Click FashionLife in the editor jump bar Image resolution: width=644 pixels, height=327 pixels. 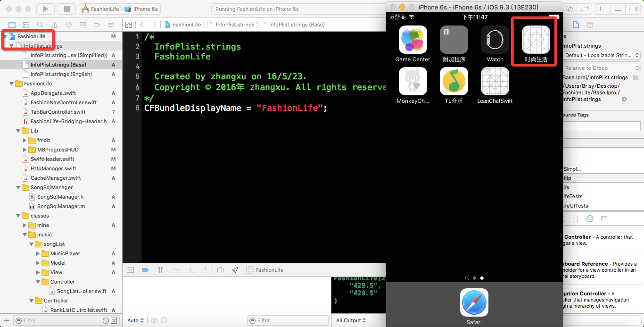183,25
